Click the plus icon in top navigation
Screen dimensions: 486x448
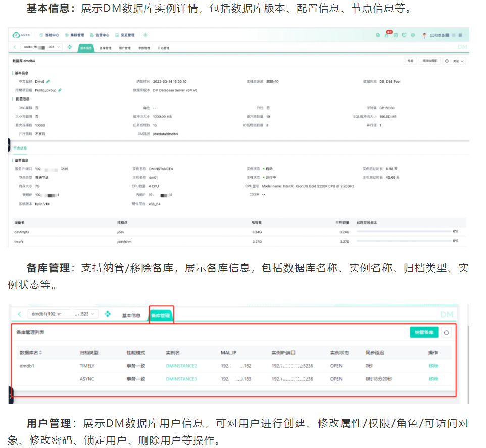[x=145, y=35]
